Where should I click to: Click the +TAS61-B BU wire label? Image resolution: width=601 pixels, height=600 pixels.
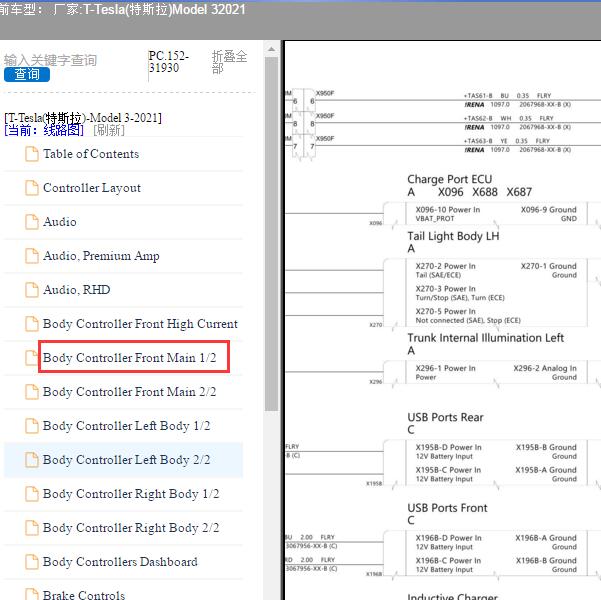pyautogui.click(x=507, y=96)
